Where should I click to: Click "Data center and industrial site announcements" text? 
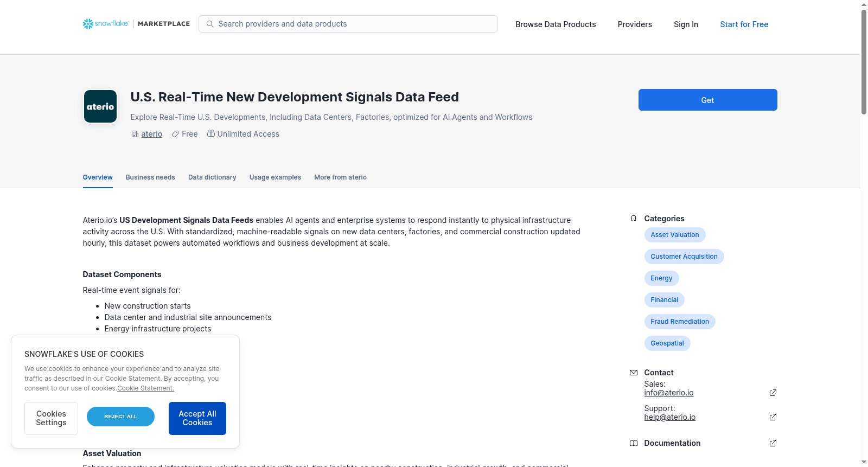[188, 317]
